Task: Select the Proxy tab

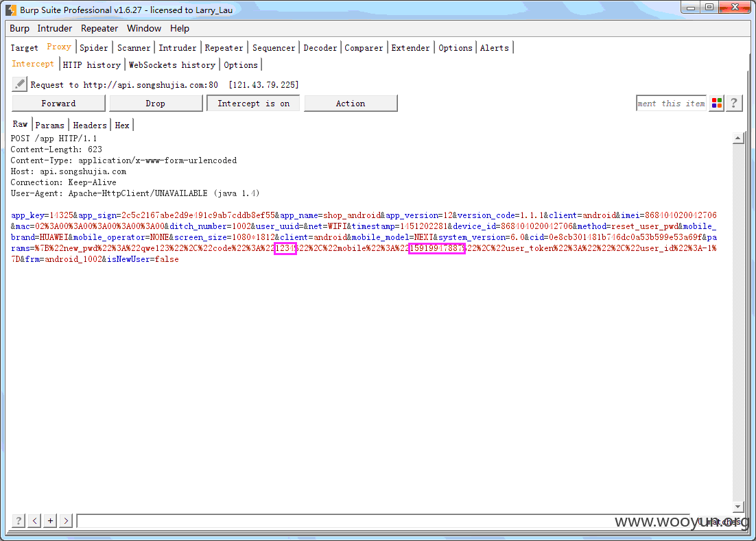Action: [59, 47]
